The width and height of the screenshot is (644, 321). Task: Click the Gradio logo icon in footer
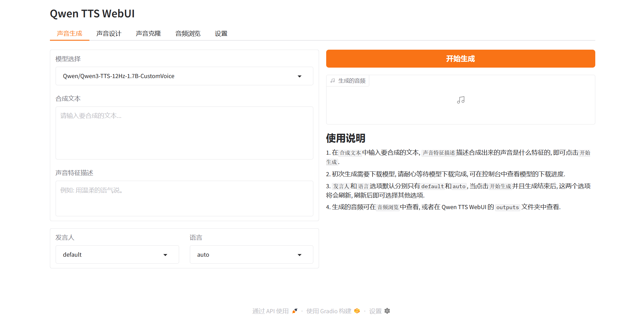point(357,311)
